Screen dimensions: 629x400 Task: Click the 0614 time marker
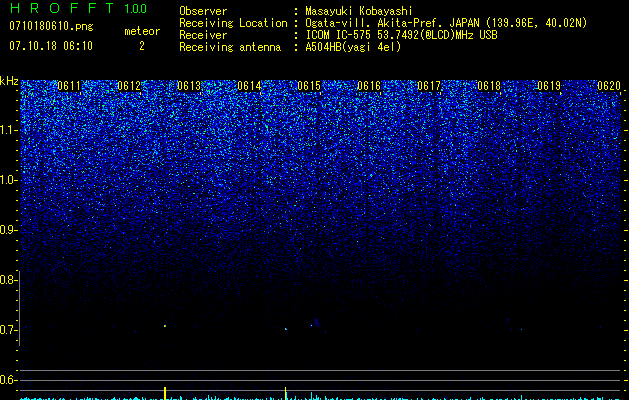[x=249, y=86]
